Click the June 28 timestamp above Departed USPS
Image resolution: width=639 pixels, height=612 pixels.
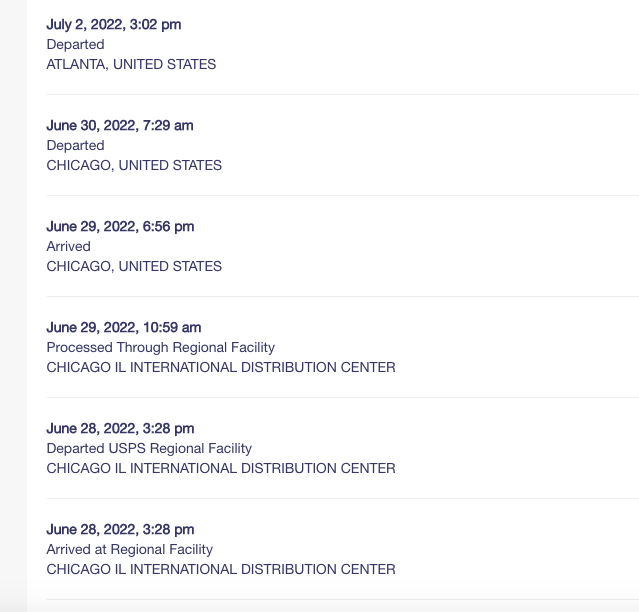[120, 428]
